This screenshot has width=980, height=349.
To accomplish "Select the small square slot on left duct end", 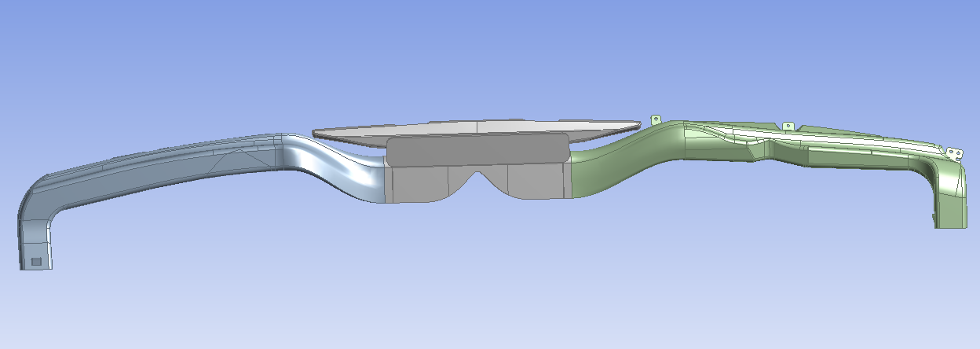I will point(35,260).
